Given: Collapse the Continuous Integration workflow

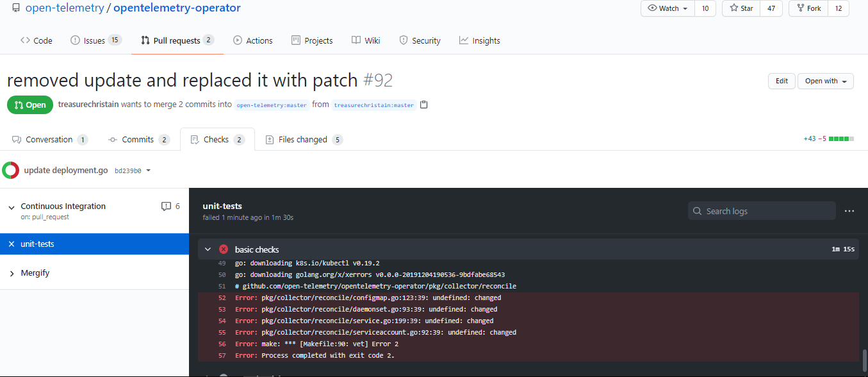Looking at the screenshot, I should click(x=12, y=207).
